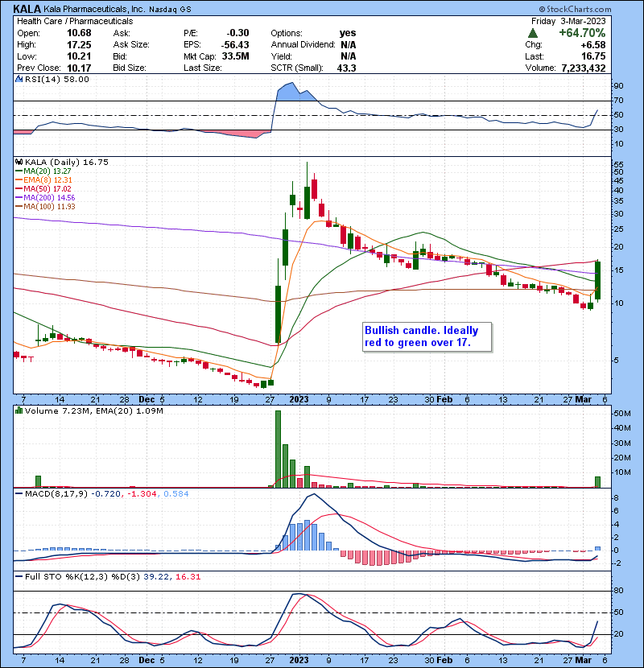This screenshot has width=644, height=668.
Task: Click the Last price 16.75 in the header
Action: pos(593,56)
